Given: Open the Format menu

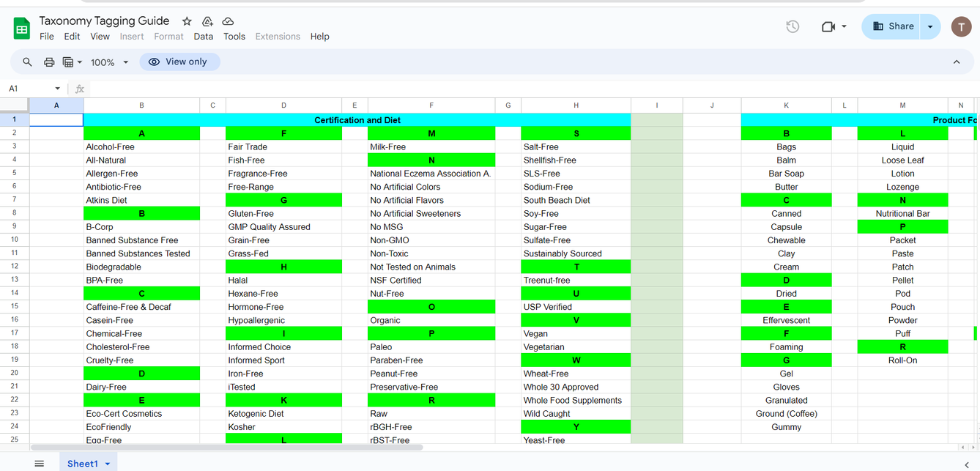Looking at the screenshot, I should (168, 37).
